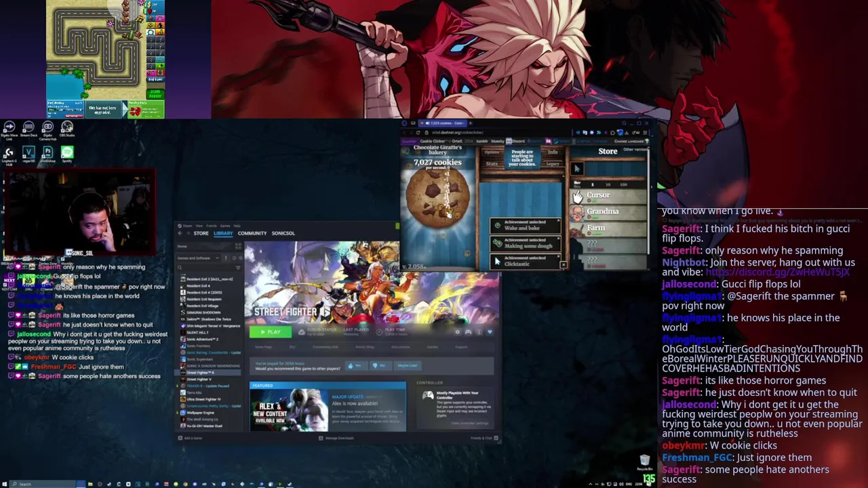
Task: Select Wallpaper Engine in Steam library
Action: [x=201, y=413]
